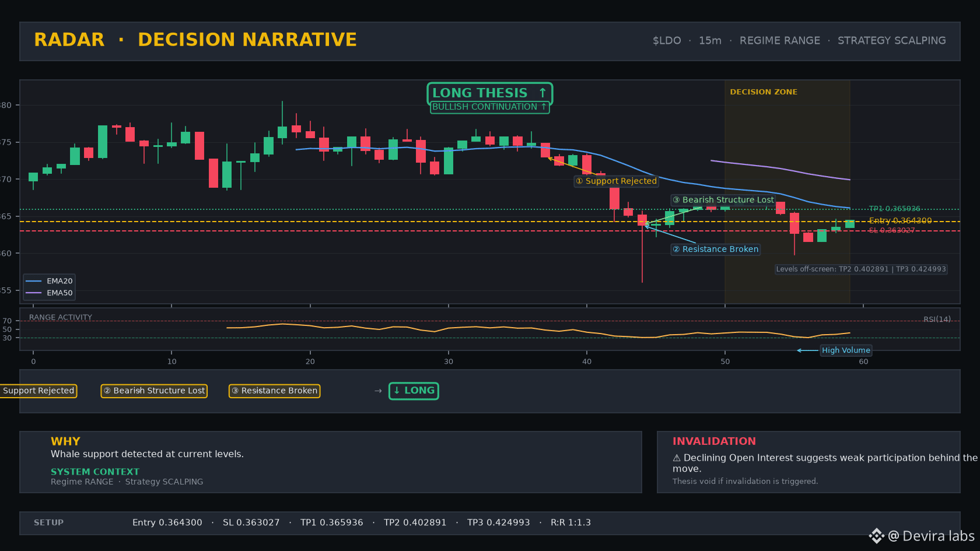Click the 15m timeframe in header
This screenshot has height=551, width=980.
coord(710,41)
